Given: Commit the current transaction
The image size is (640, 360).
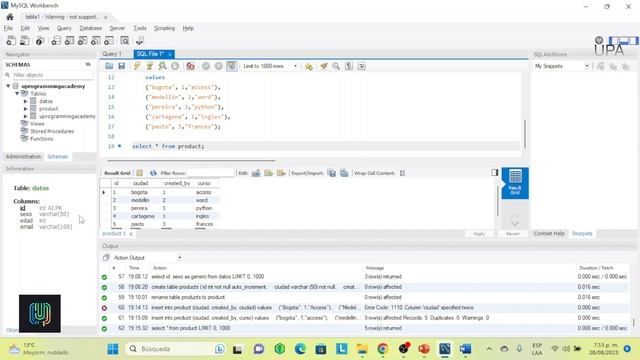Looking at the screenshot, I should [206, 66].
